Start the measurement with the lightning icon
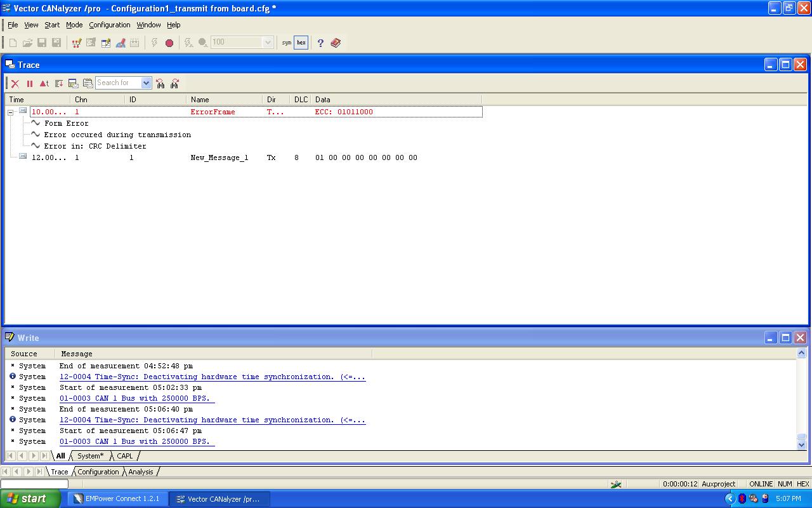The width and height of the screenshot is (812, 508). [x=154, y=43]
